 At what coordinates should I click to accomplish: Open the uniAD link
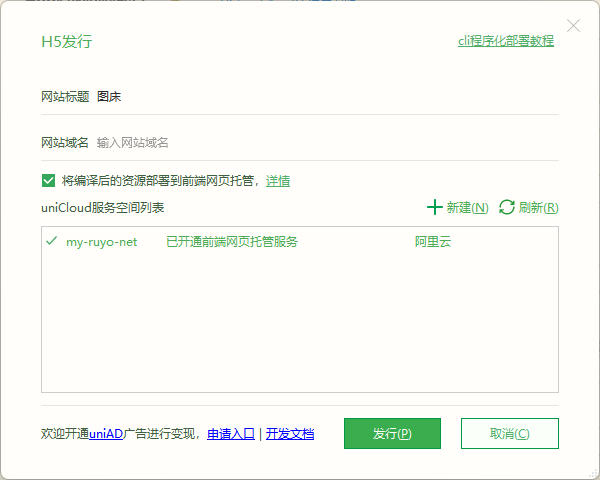coord(105,434)
